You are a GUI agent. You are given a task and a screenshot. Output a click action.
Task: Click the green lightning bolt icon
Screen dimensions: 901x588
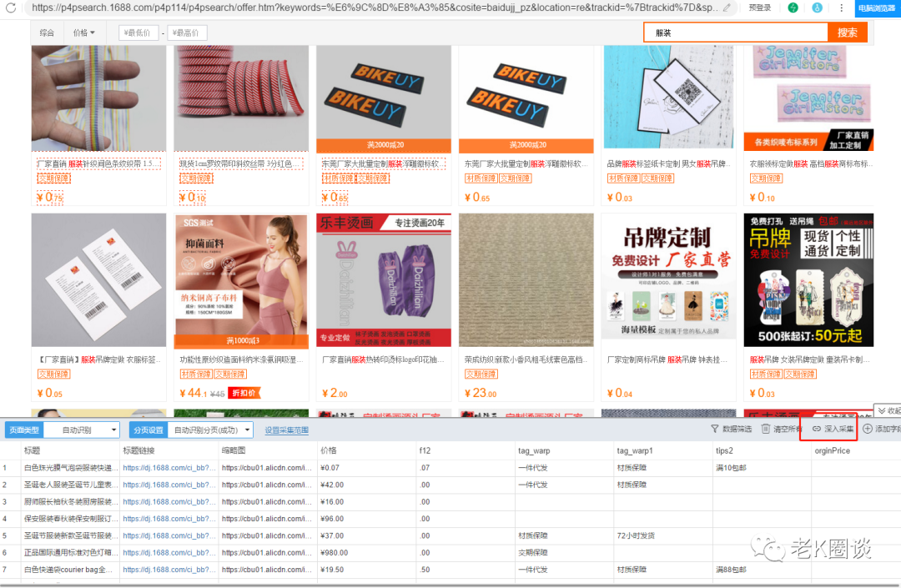click(793, 8)
